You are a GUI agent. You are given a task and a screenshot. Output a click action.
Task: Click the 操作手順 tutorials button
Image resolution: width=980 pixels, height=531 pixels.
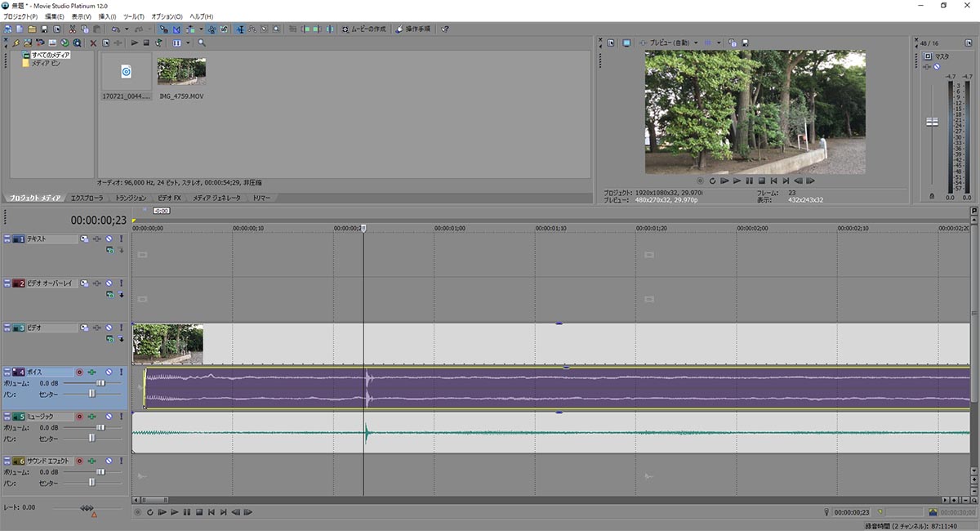point(413,29)
